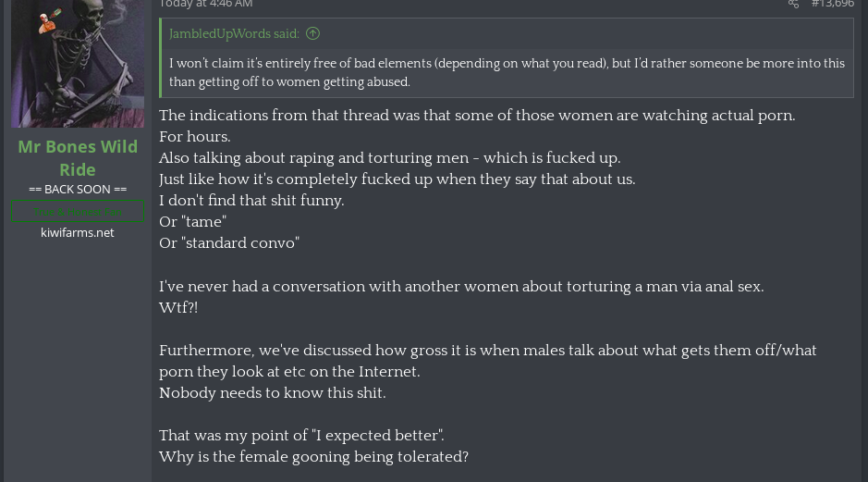This screenshot has height=482, width=868.
Task: Open the Mr Bones Wild Ride username profile
Action: 78,158
